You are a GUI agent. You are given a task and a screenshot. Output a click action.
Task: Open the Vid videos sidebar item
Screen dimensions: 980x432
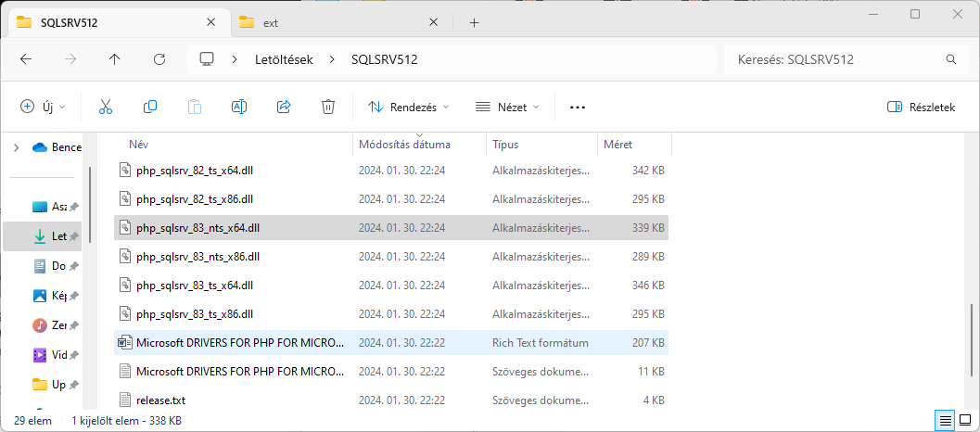(x=55, y=355)
